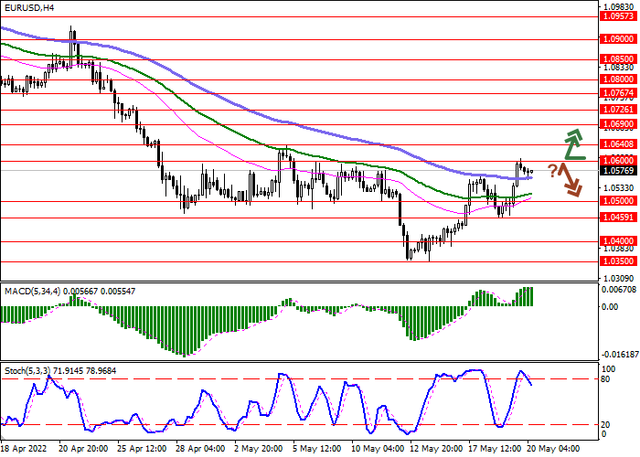Image resolution: width=640 pixels, height=457 pixels.
Task: Click the Stoch(5,3,3) indicator label
Action: [28, 370]
